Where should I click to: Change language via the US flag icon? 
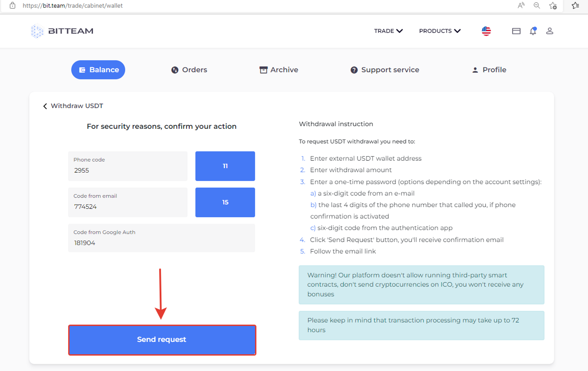tap(486, 31)
